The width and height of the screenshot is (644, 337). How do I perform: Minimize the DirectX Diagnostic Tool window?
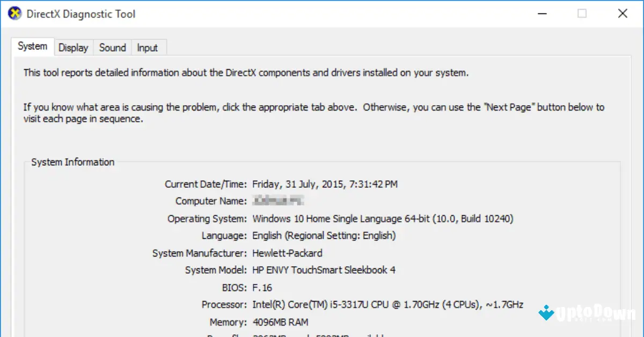542,13
